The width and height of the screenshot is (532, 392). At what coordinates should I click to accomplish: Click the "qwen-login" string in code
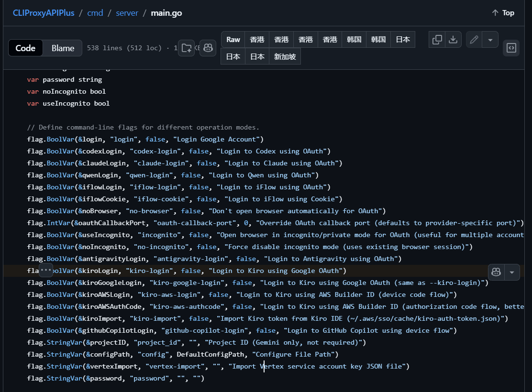pos(149,175)
